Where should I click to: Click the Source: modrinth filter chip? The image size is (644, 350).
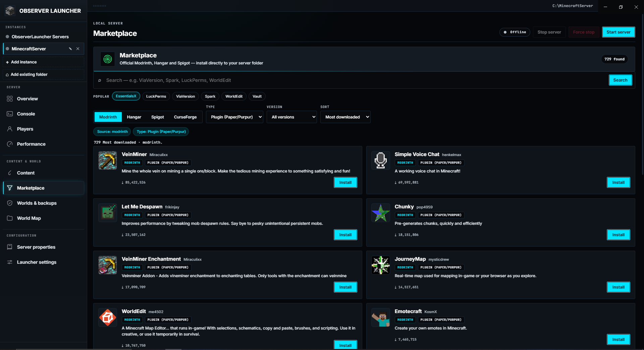tap(112, 132)
